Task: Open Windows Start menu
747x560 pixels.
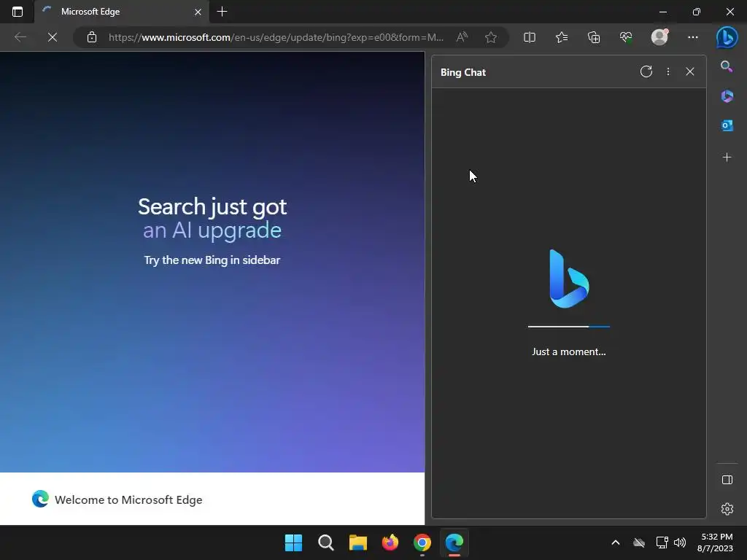Action: coord(293,542)
